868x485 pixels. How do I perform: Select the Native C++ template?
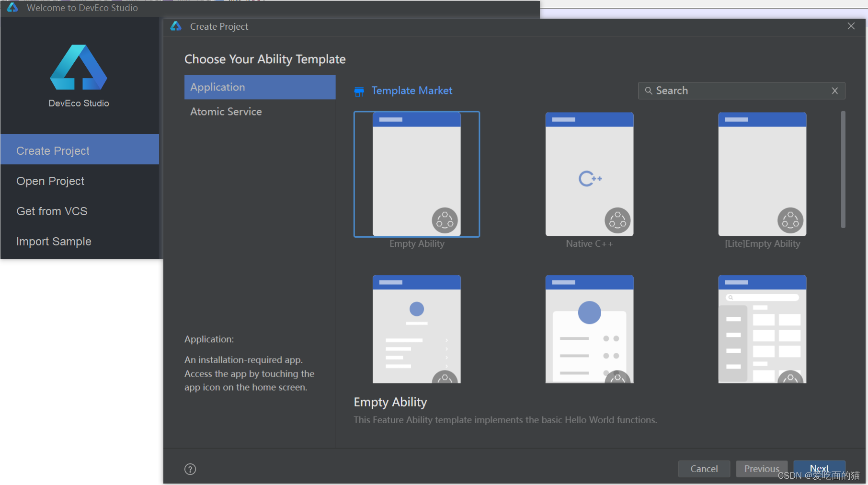pyautogui.click(x=589, y=174)
